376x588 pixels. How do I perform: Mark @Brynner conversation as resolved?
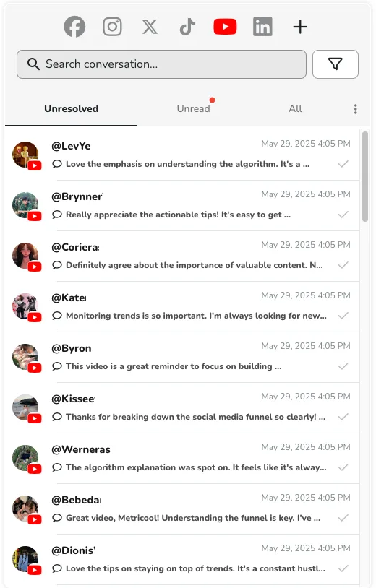click(x=343, y=215)
